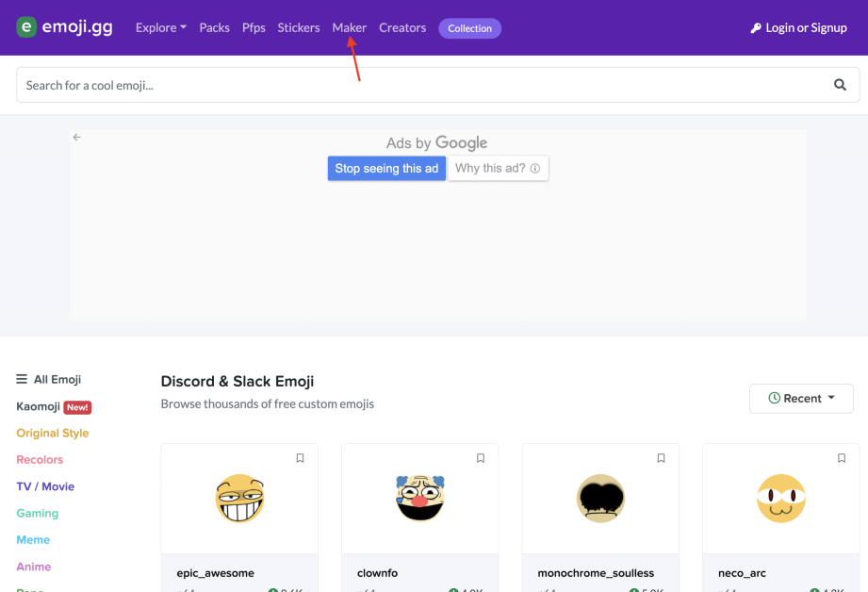
Task: Bookmark the clownfo emoji
Action: click(480, 458)
